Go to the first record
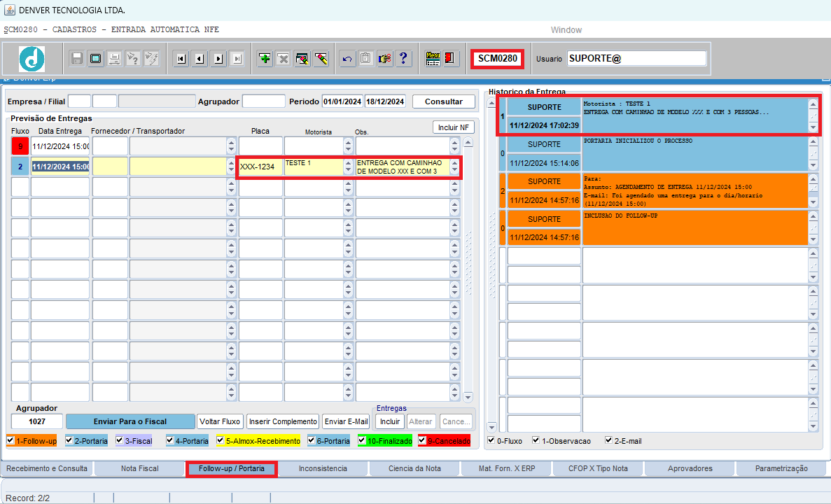The image size is (831, 504). coord(181,59)
